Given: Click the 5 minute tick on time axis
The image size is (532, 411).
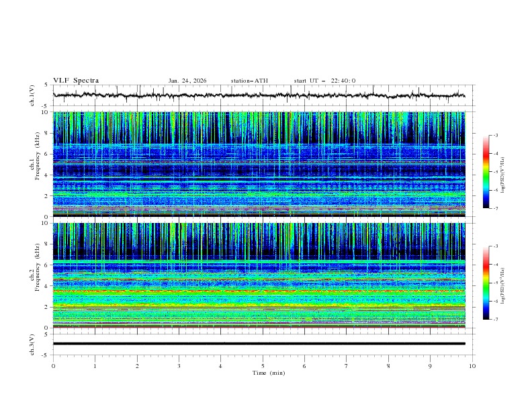Looking at the screenshot, I should 263,365.
